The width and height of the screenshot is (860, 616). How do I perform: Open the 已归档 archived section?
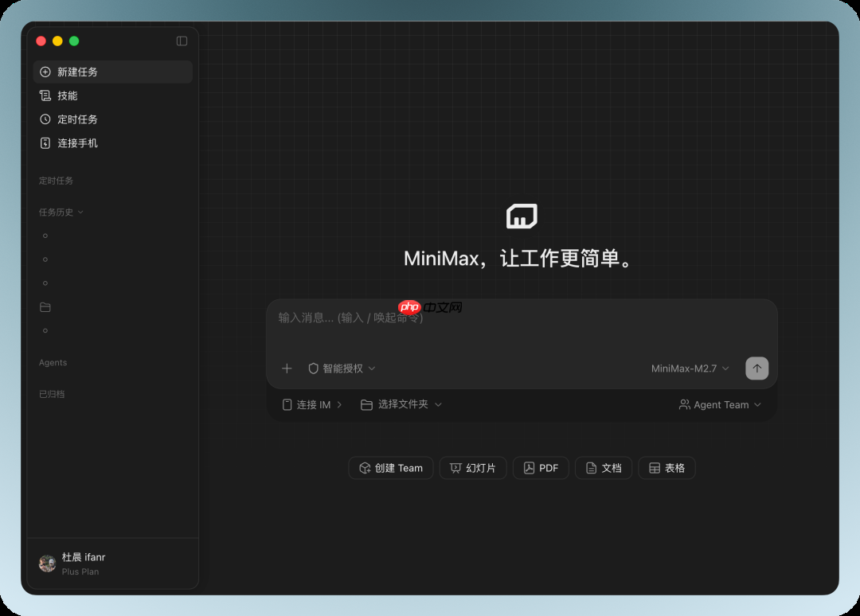click(x=52, y=394)
